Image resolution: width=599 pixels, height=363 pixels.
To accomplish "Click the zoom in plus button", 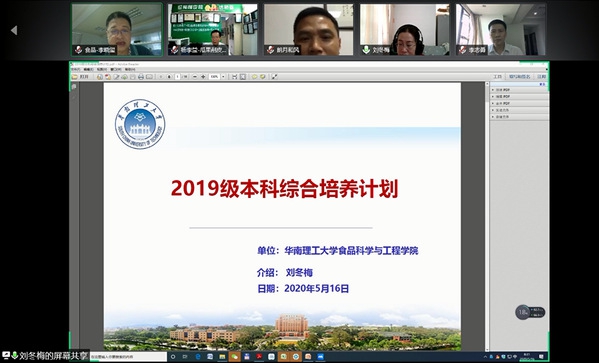I will pyautogui.click(x=203, y=77).
